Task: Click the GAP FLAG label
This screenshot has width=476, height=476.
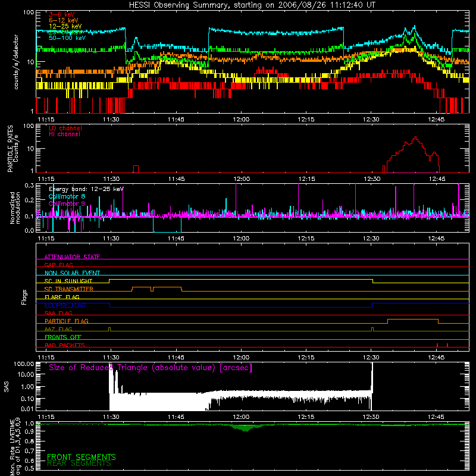Action: click(58, 265)
